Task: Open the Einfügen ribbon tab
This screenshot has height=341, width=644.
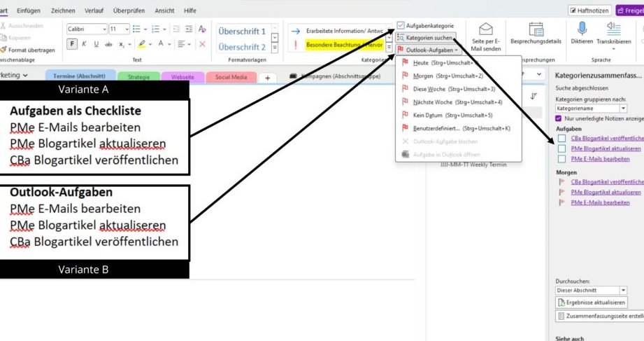Action: coord(29,11)
